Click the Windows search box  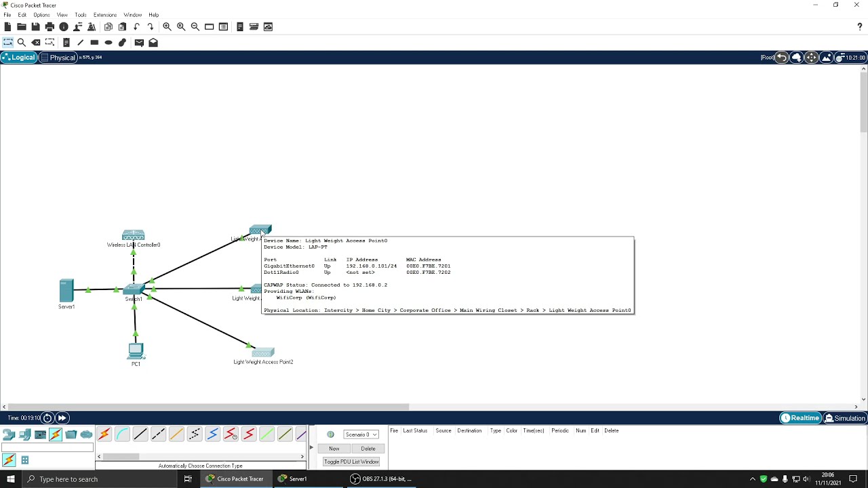click(98, 479)
